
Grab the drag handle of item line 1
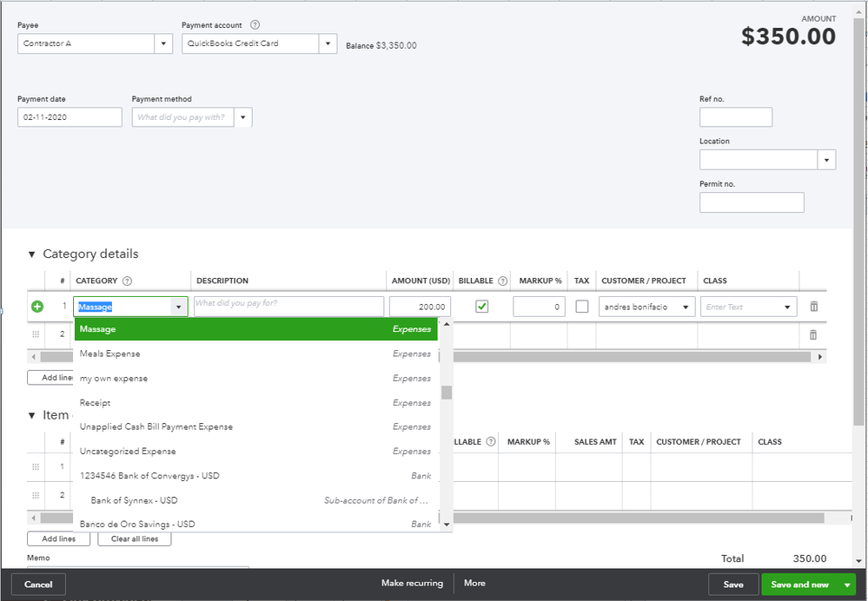coord(36,466)
